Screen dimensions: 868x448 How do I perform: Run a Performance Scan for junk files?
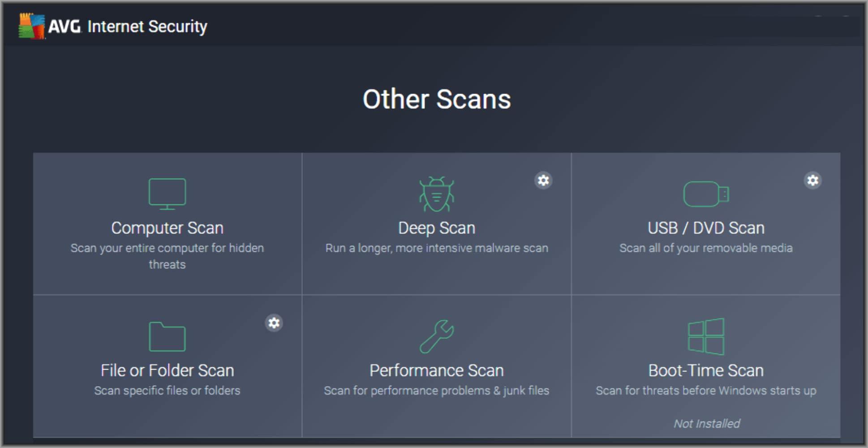coord(436,370)
